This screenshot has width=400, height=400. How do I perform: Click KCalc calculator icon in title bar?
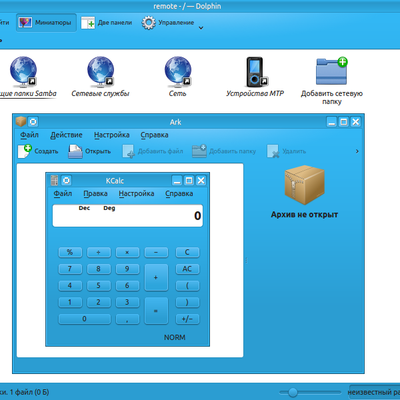(54, 181)
